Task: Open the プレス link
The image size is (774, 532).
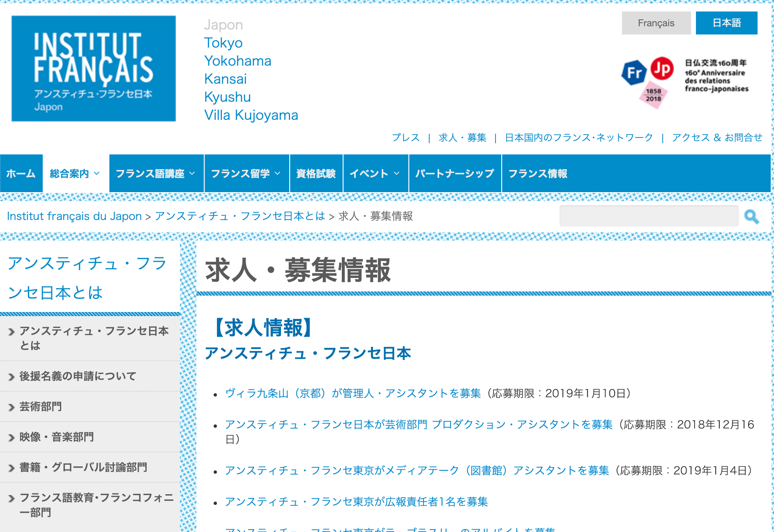Action: click(x=405, y=138)
